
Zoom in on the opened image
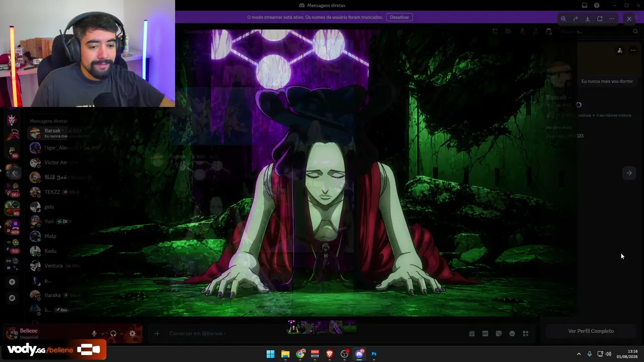563,19
